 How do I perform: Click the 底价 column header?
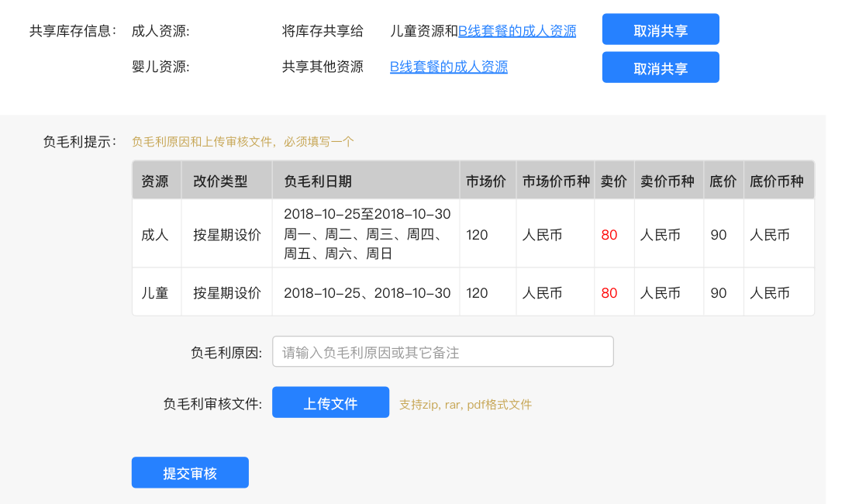(x=723, y=181)
